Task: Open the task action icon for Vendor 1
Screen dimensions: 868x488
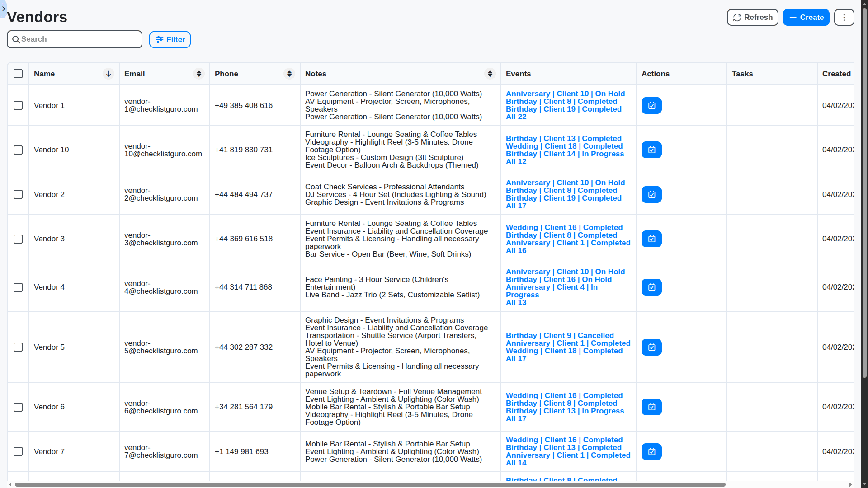Action: 651,105
